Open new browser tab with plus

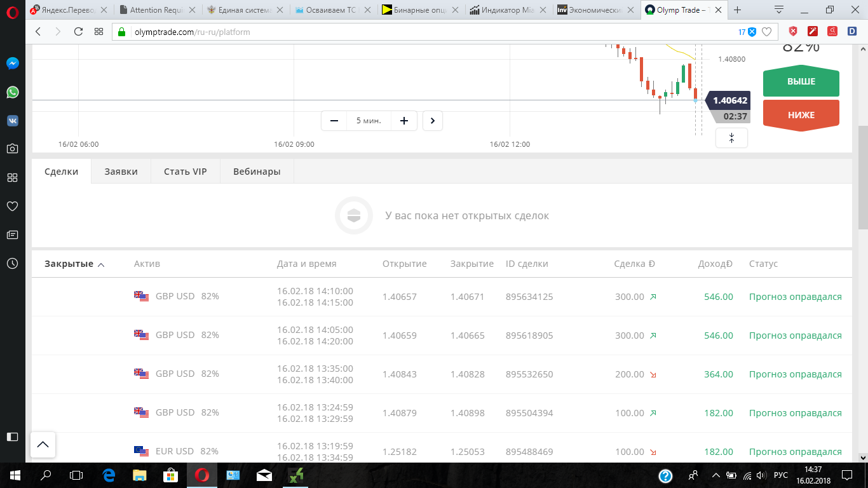pos(737,10)
